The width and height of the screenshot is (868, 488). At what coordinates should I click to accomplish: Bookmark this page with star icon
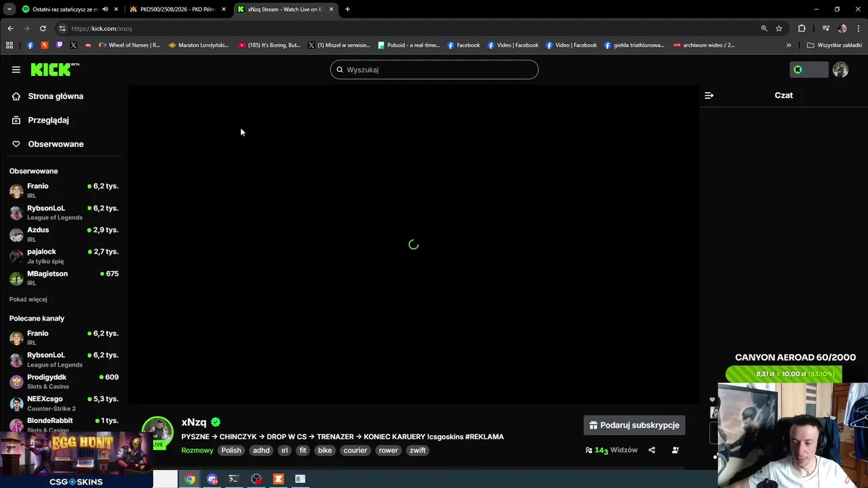click(779, 28)
